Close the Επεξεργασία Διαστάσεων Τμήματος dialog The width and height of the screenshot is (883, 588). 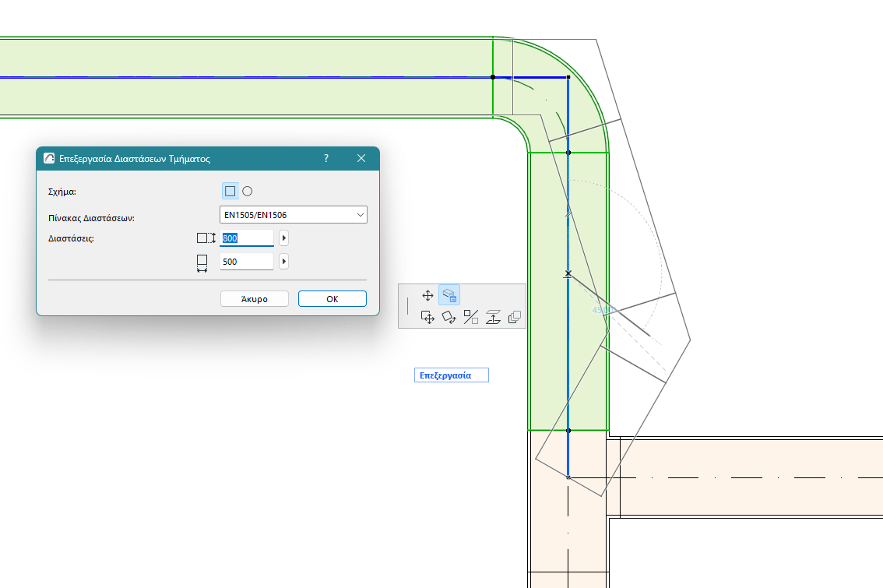tap(361, 158)
